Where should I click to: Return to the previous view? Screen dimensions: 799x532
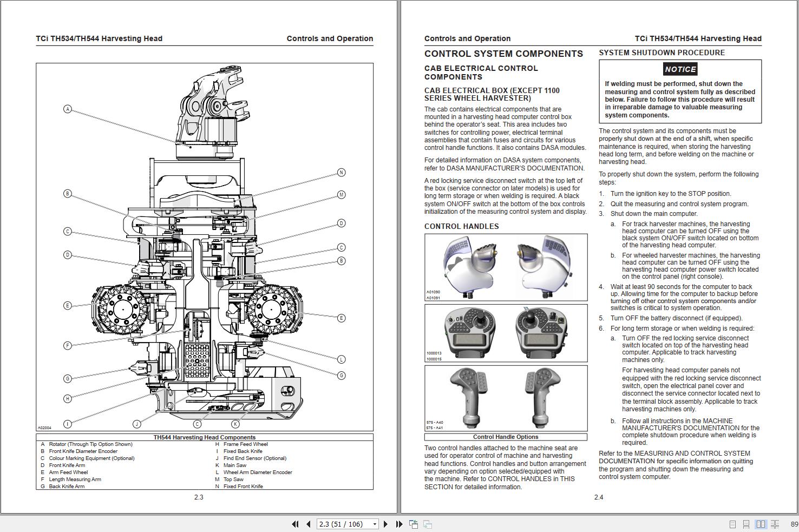[x=414, y=524]
